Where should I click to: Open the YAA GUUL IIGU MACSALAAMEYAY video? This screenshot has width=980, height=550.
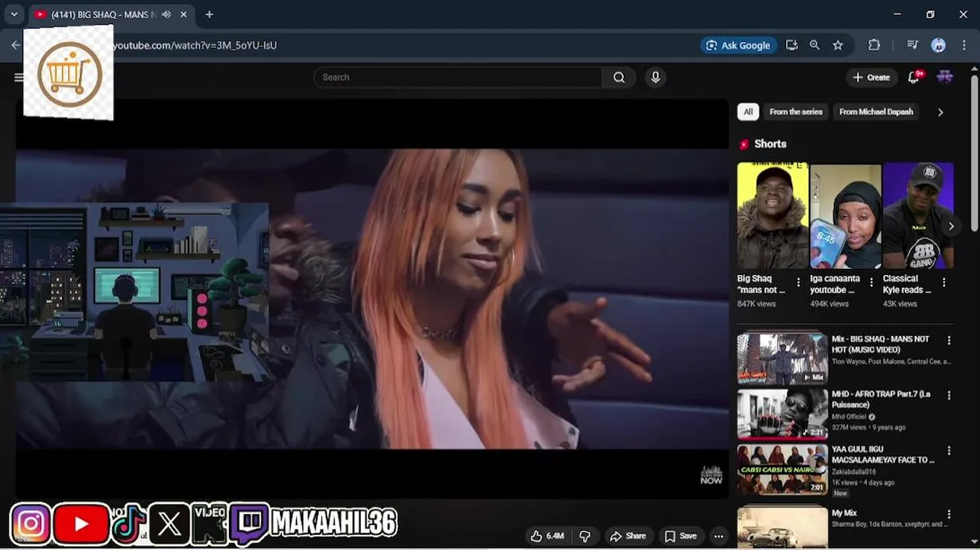tap(782, 470)
